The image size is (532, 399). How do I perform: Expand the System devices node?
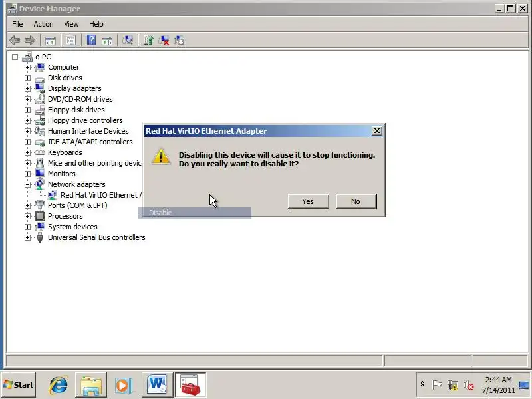point(27,227)
